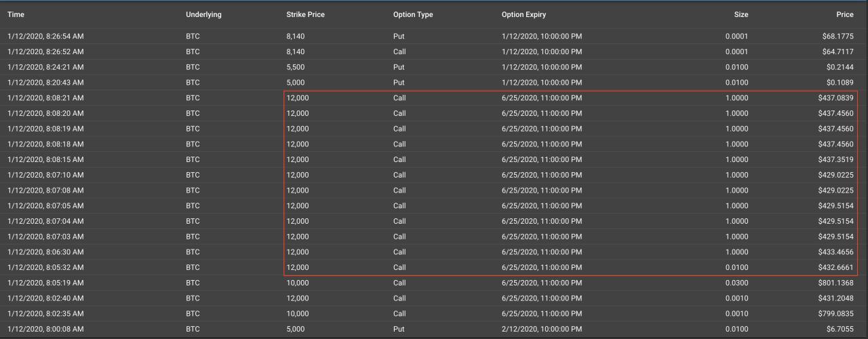Click the price $799.0835
The image size is (868, 339).
click(x=835, y=314)
